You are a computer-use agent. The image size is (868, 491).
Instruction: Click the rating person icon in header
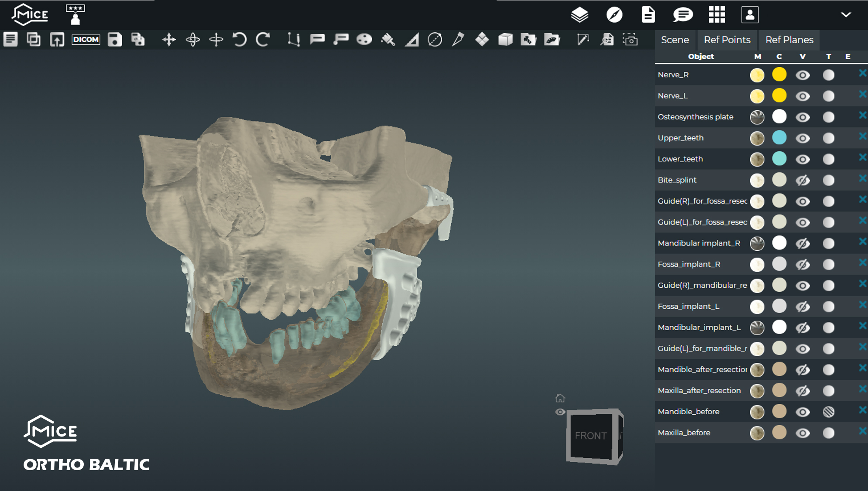[75, 15]
